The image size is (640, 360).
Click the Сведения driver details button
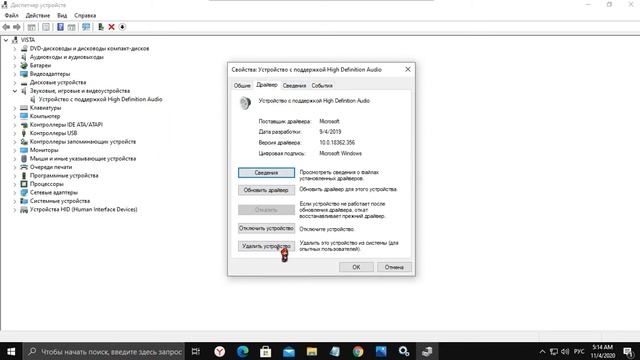[x=266, y=173]
